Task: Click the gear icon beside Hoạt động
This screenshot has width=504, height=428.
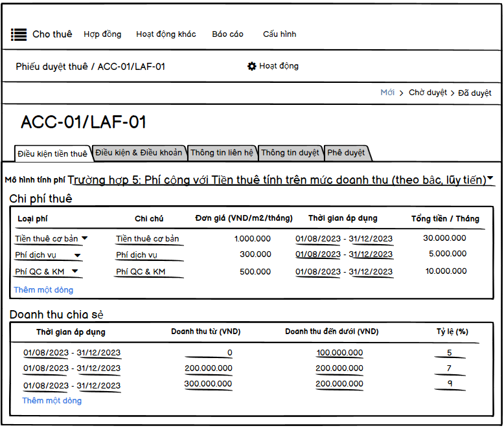Action: coord(252,66)
